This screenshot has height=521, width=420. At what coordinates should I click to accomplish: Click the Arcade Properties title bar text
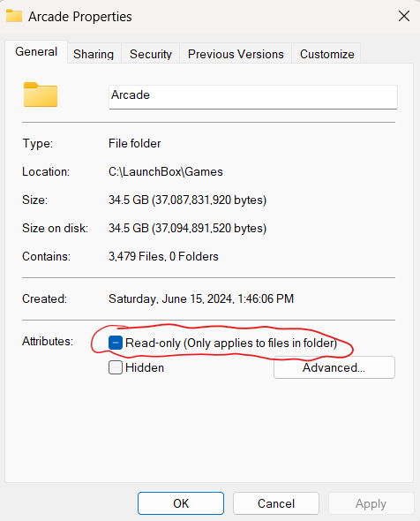tap(80, 17)
